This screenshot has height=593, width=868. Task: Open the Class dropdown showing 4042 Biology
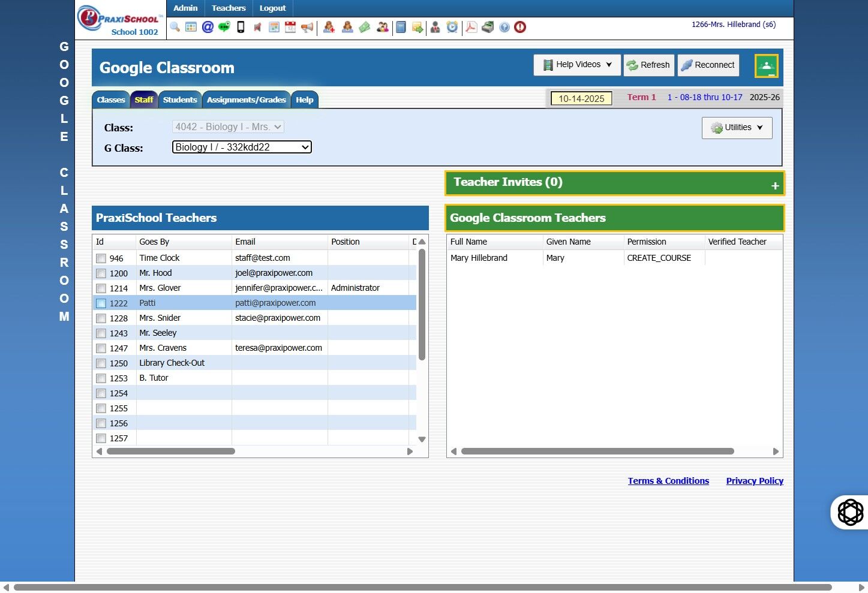click(228, 127)
